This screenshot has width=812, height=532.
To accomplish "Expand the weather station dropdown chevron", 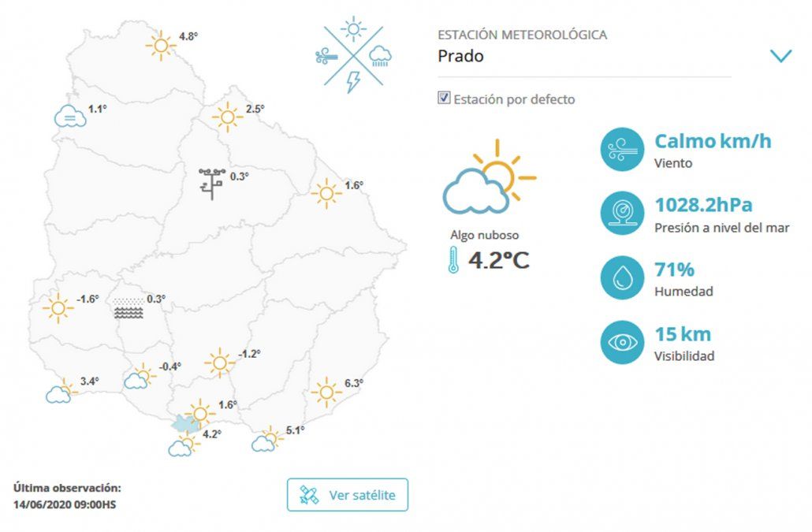I will [x=780, y=56].
